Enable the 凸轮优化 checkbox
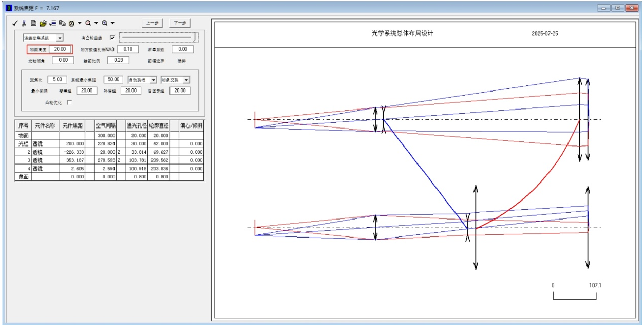The height and width of the screenshot is (328, 644). 69,102
